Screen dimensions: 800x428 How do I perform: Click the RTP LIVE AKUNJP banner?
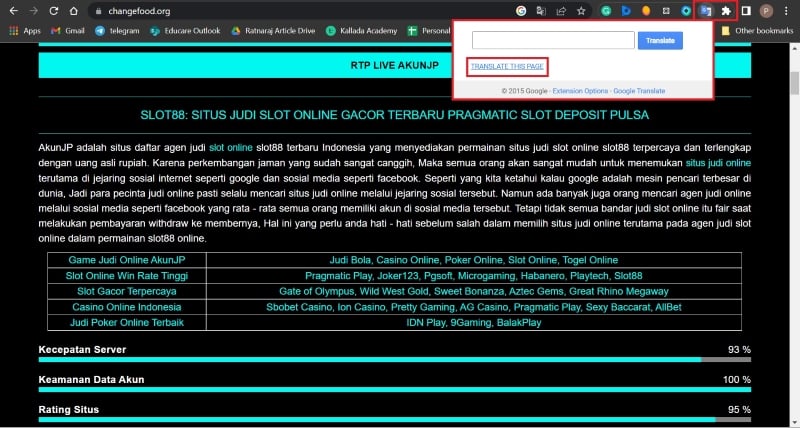(x=394, y=65)
